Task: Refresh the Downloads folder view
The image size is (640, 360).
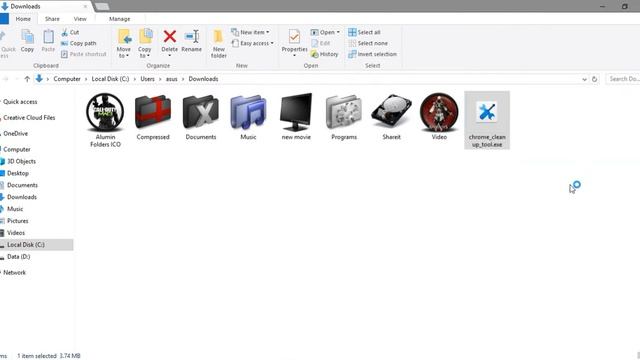Action: [595, 79]
